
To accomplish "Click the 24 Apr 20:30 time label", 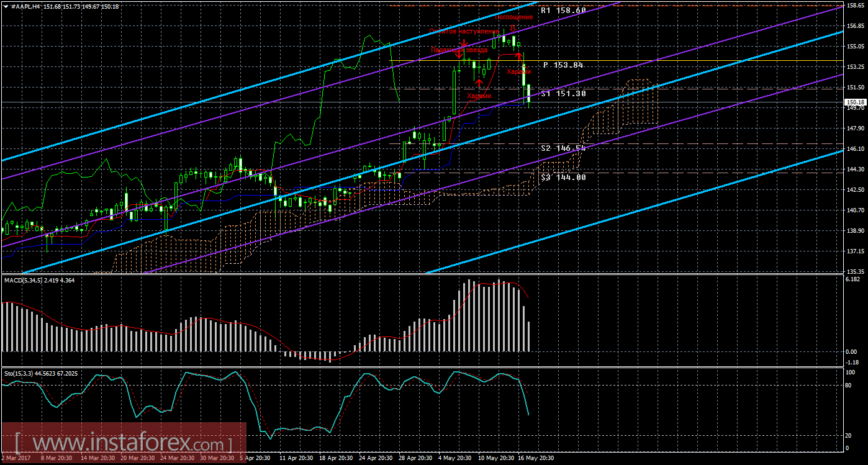I will tap(376, 458).
